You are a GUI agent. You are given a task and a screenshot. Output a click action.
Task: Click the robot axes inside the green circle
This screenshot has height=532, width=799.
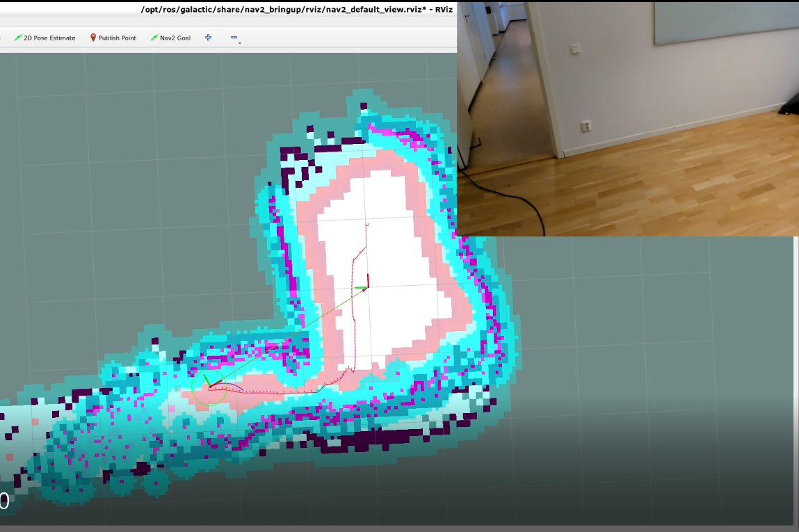click(x=212, y=382)
